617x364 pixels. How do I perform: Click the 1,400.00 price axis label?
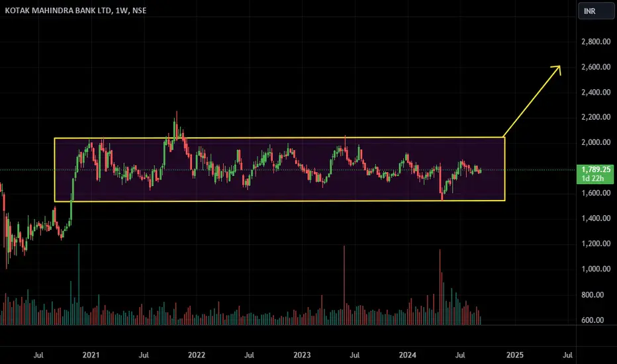596,218
